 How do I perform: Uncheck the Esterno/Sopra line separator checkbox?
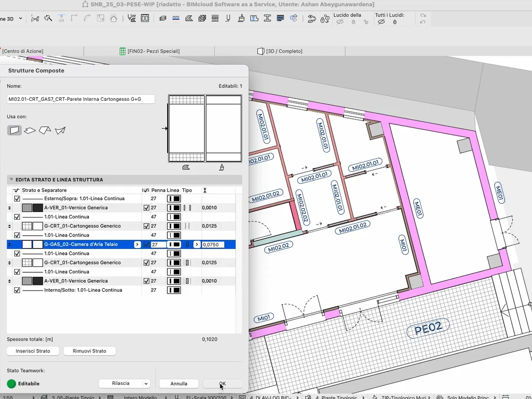tap(17, 199)
